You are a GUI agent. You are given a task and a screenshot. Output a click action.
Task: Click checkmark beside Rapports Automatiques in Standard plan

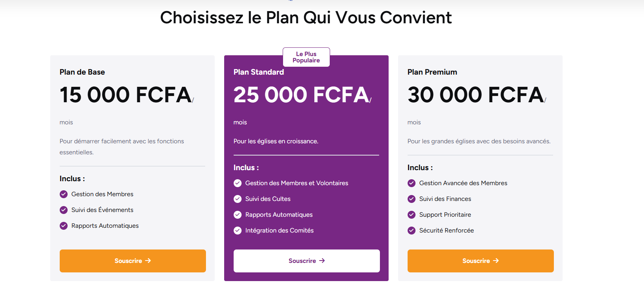point(238,215)
